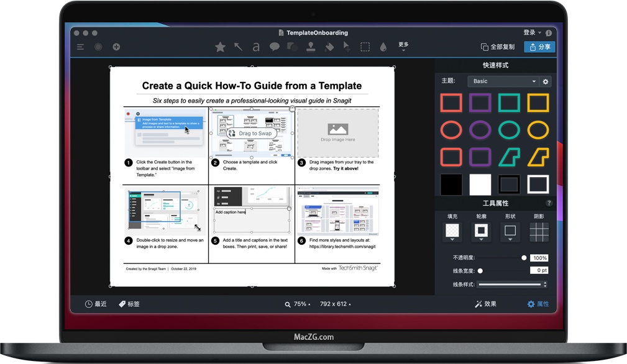Click the Favorites star tool

219,47
